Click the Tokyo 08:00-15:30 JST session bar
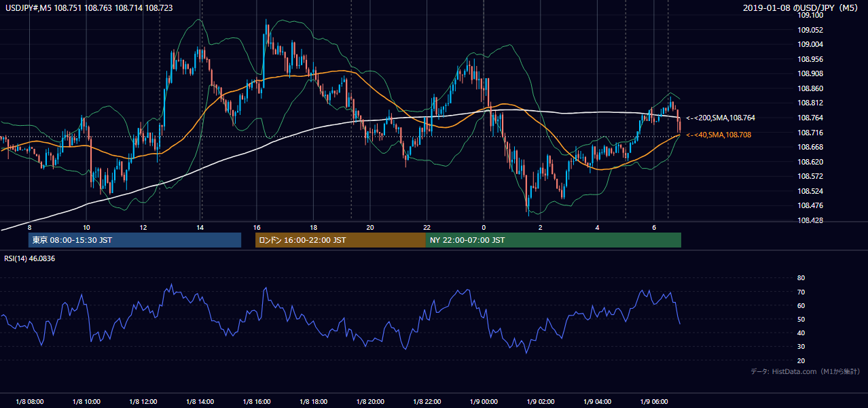868x408 pixels. [134, 240]
